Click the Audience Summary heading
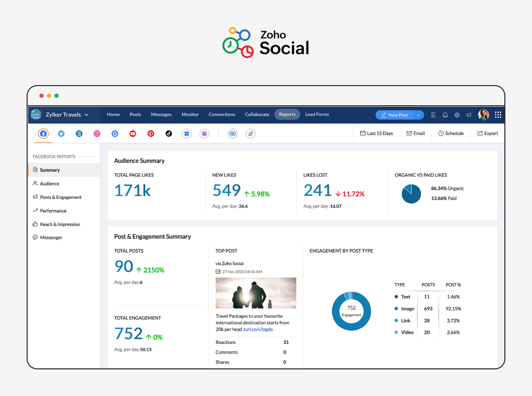This screenshot has width=532, height=396. click(139, 161)
